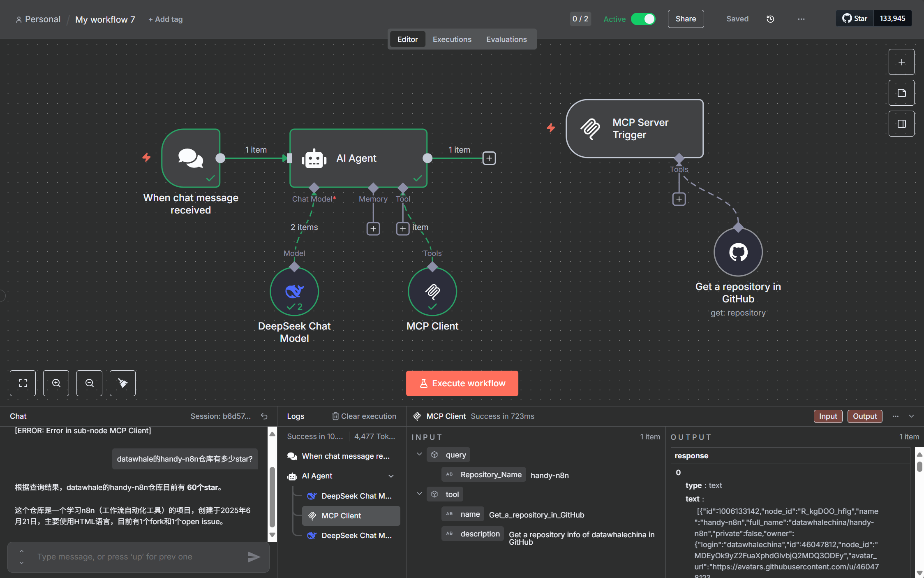
Task: Zoom in on the canvas
Action: (x=56, y=383)
